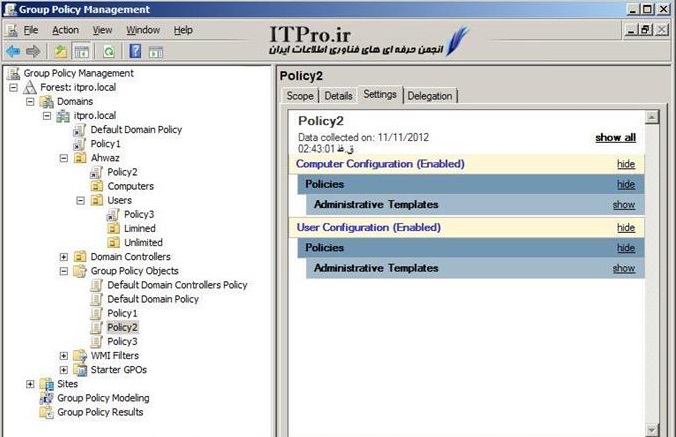
Task: Click the Refresh toolbar icon
Action: click(108, 51)
